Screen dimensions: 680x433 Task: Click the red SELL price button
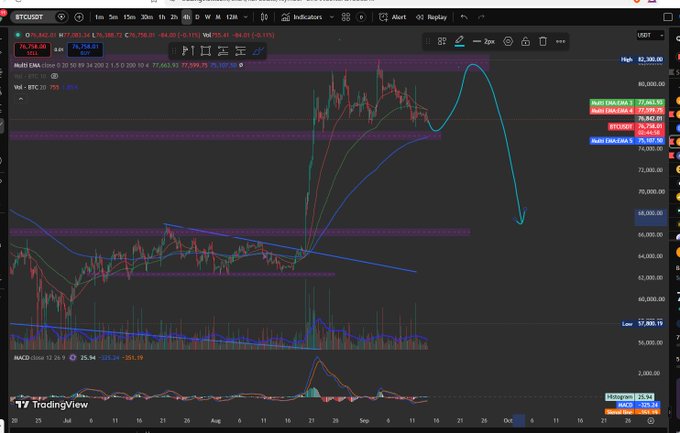[33, 49]
